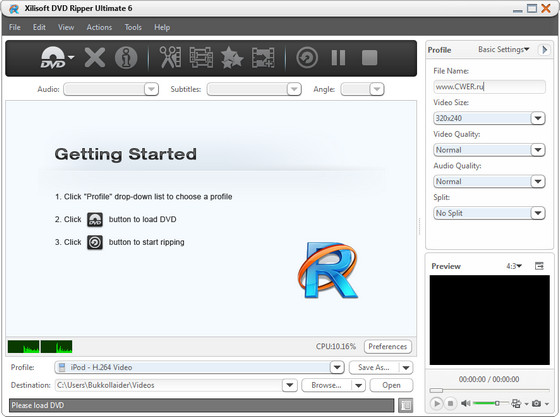Mute the preview speaker icon

click(465, 403)
